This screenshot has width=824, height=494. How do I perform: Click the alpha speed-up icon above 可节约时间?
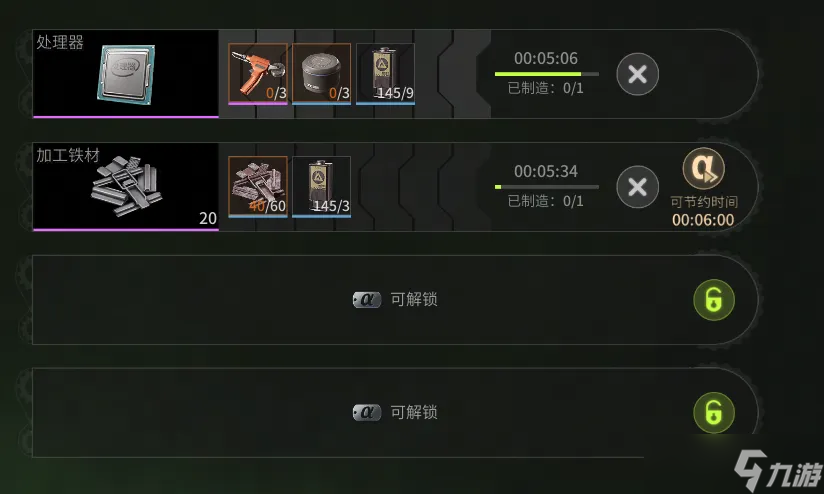tap(704, 169)
